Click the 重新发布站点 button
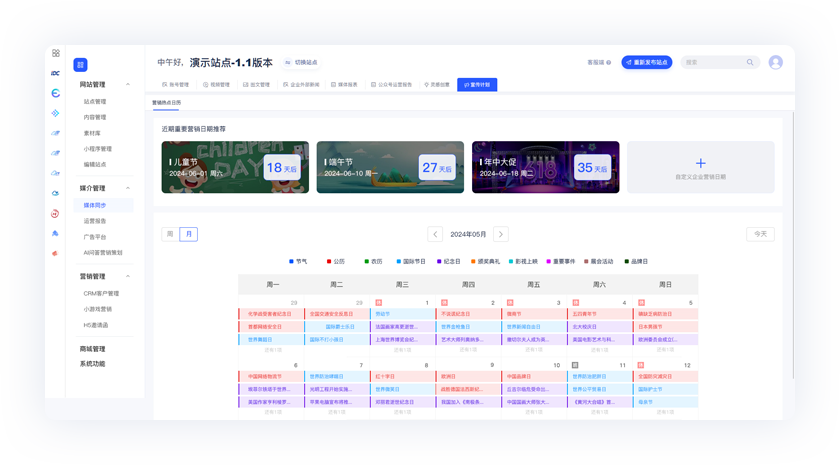This screenshot has height=465, width=840. click(646, 62)
